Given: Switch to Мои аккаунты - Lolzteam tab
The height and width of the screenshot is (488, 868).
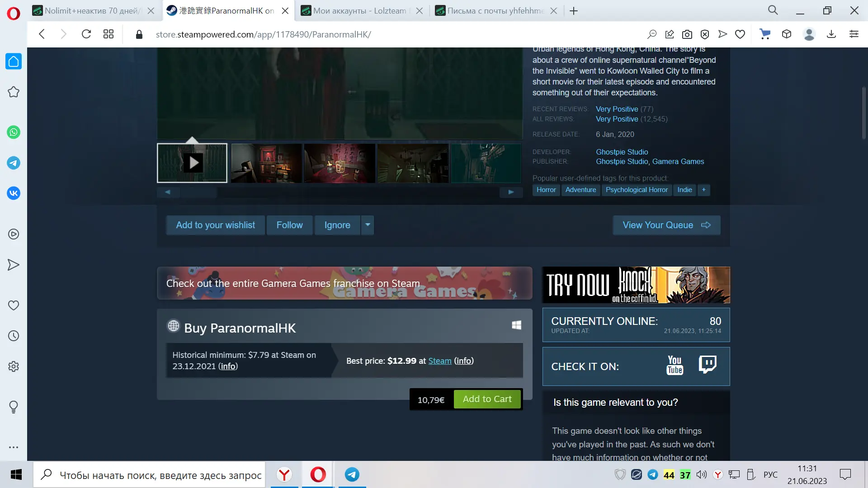Looking at the screenshot, I should click(x=362, y=11).
